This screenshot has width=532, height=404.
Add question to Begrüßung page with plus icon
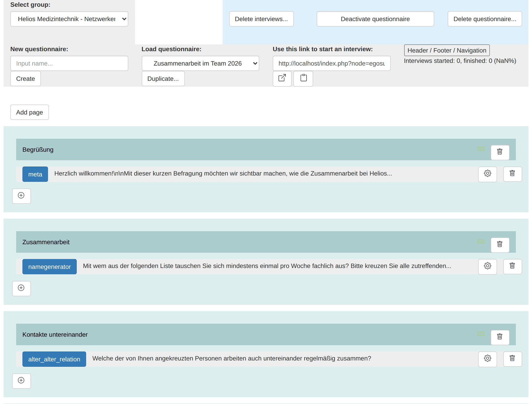(21, 196)
